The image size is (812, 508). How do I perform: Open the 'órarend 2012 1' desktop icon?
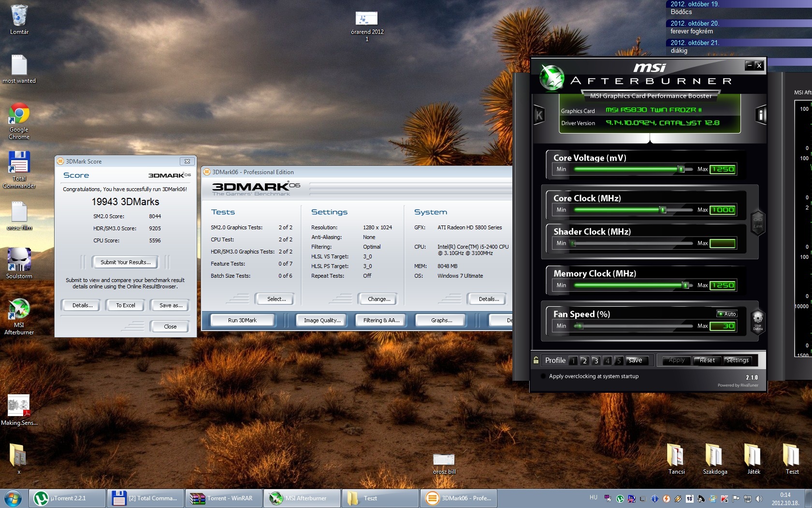[367, 26]
